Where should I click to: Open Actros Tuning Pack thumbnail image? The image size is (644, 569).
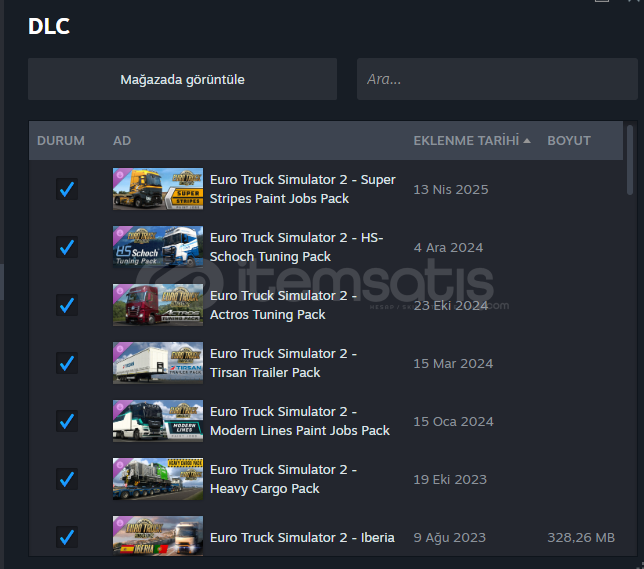tap(158, 305)
